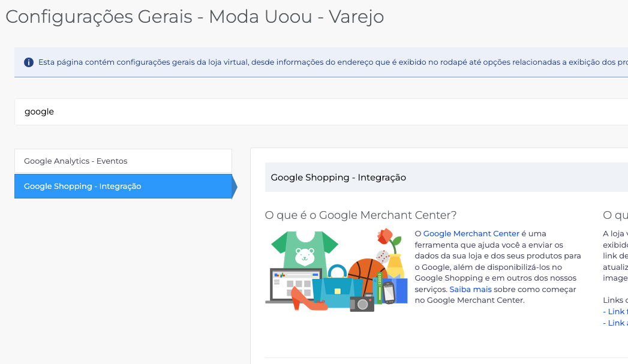Follow the 'Saiba mais' link

click(x=470, y=289)
